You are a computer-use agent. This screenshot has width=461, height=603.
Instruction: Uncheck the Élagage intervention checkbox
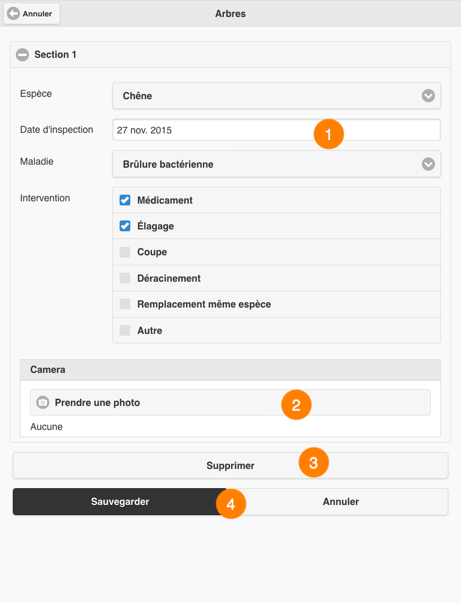pos(125,226)
